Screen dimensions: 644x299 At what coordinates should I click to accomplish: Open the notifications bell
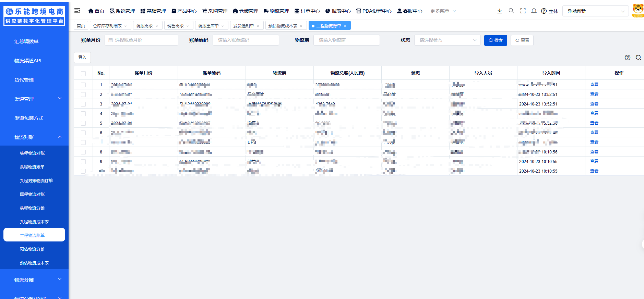tap(534, 11)
